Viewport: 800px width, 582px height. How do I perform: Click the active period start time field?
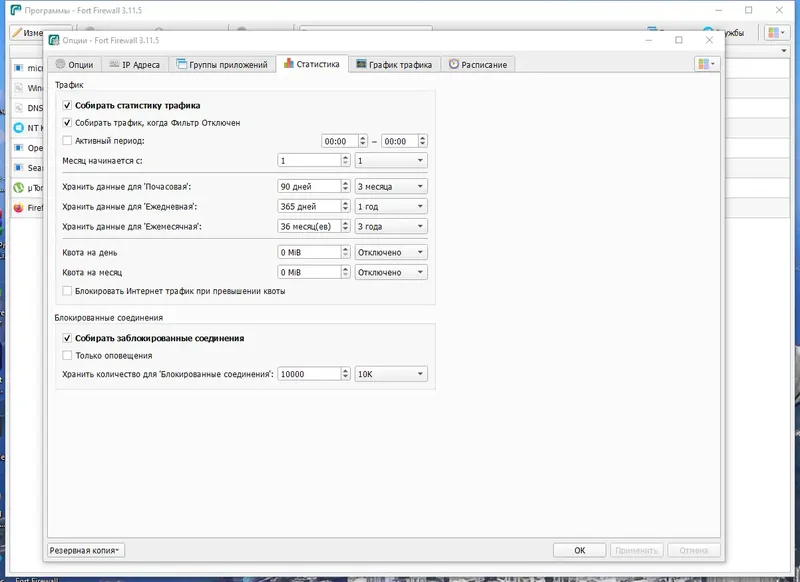tap(340, 141)
